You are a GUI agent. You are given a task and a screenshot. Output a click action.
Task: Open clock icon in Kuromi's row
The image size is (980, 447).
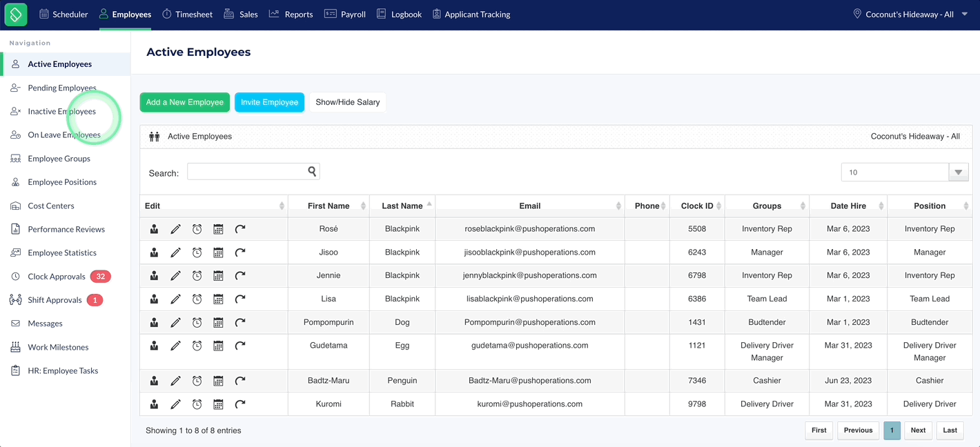(x=197, y=404)
